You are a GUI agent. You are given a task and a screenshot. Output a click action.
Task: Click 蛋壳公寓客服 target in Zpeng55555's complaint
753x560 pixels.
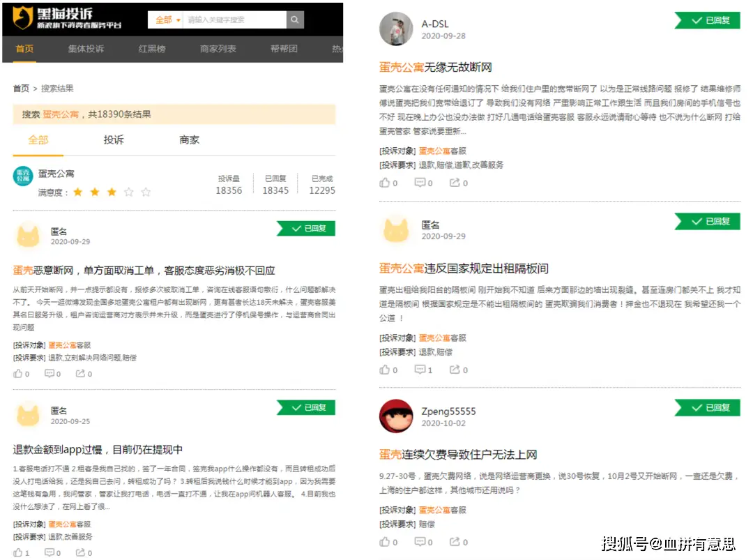point(442,510)
